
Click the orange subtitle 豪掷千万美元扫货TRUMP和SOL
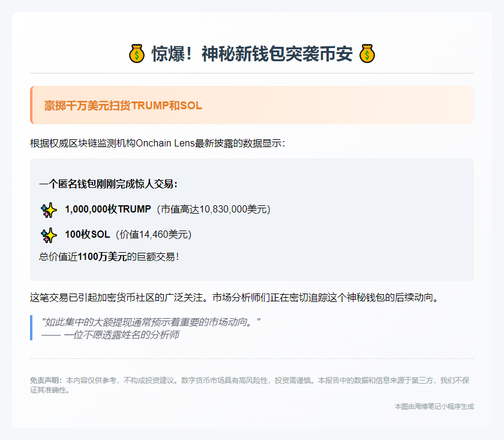123,106
